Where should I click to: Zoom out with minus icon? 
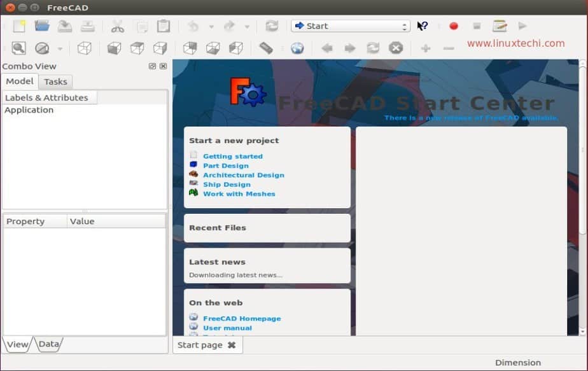(x=449, y=48)
